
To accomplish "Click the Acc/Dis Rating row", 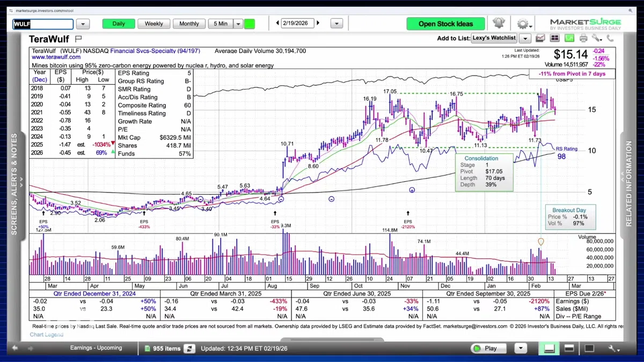I will [x=155, y=98].
